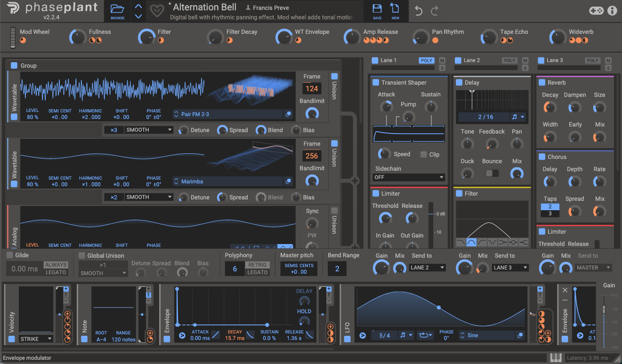Open the LFO Sine shape editor icon
Screen dimensions: 622x364
520,335
